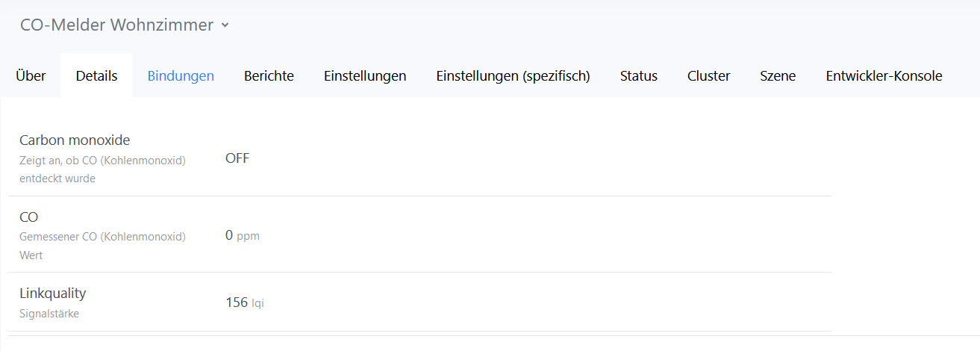
Task: Click the 156 lqi link quality value
Action: click(x=244, y=302)
